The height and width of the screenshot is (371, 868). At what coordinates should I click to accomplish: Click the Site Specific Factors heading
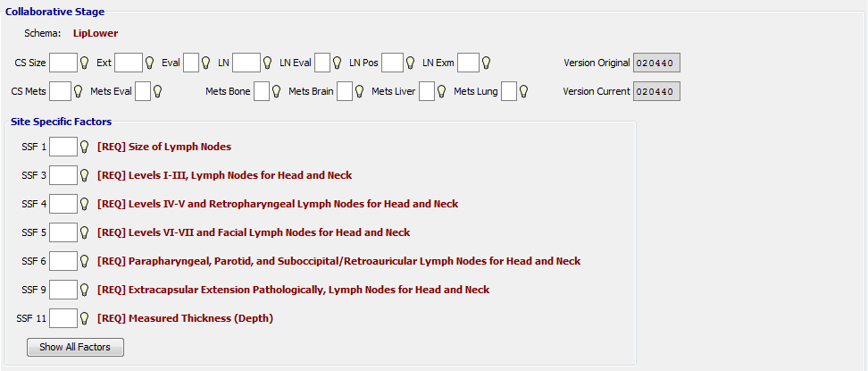62,122
